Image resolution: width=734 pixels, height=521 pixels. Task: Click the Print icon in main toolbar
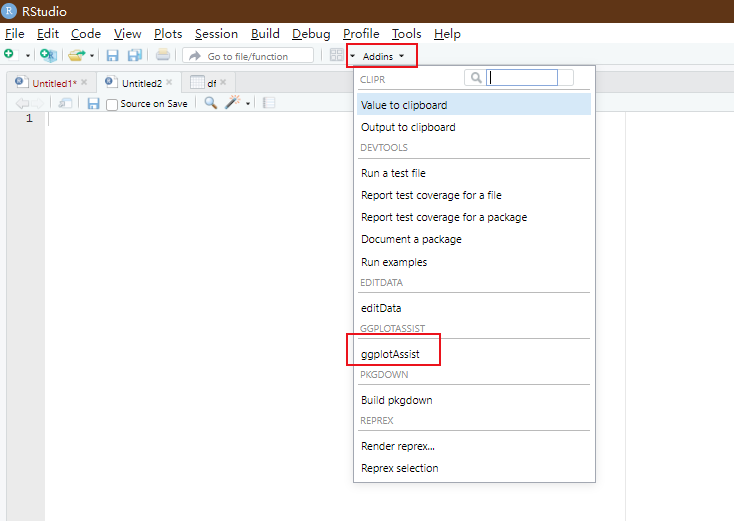[163, 55]
